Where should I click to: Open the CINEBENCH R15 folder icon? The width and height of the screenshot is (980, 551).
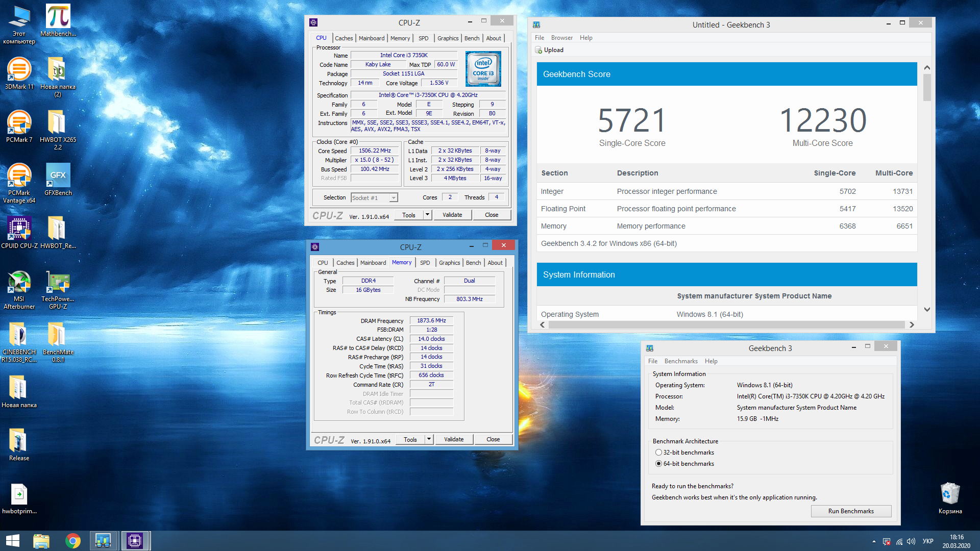click(19, 342)
